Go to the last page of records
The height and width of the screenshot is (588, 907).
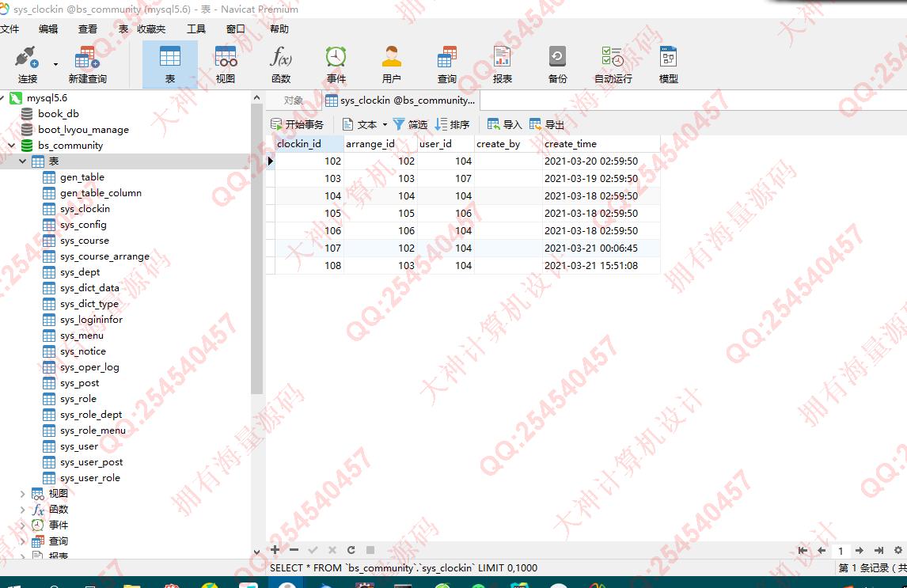coord(879,551)
